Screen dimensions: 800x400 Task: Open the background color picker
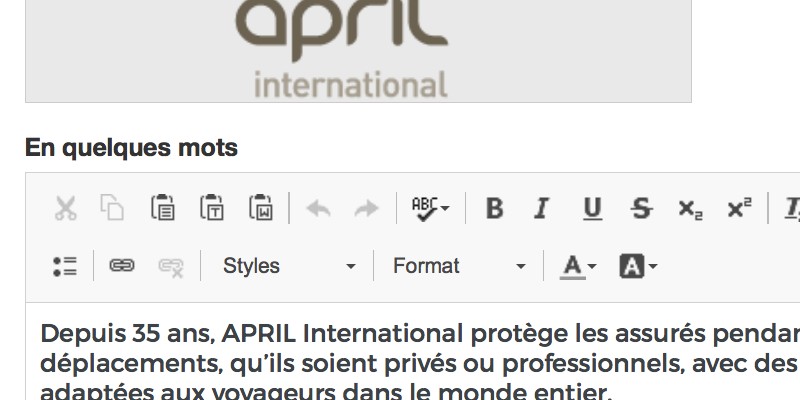(x=638, y=266)
